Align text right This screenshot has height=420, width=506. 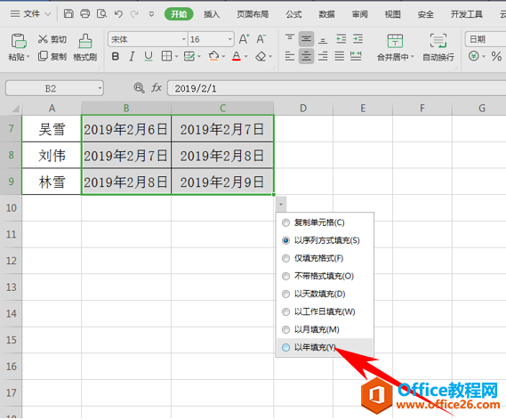coord(323,56)
